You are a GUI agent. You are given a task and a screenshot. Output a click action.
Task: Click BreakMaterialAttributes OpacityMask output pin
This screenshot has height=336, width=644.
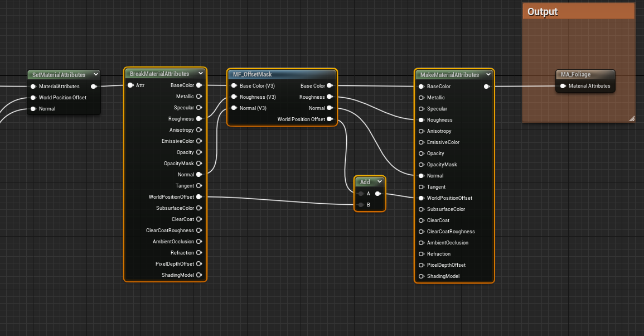199,164
